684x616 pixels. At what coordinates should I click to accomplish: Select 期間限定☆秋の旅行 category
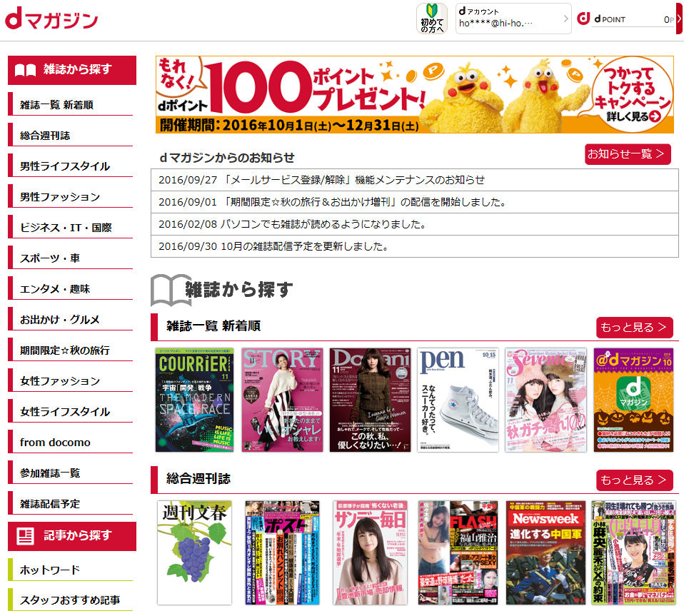point(70,350)
